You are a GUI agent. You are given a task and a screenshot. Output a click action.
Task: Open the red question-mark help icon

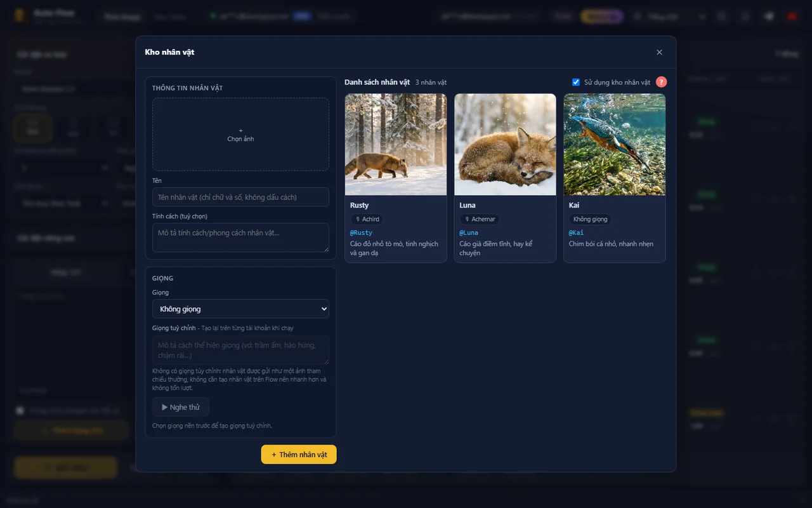tap(661, 82)
